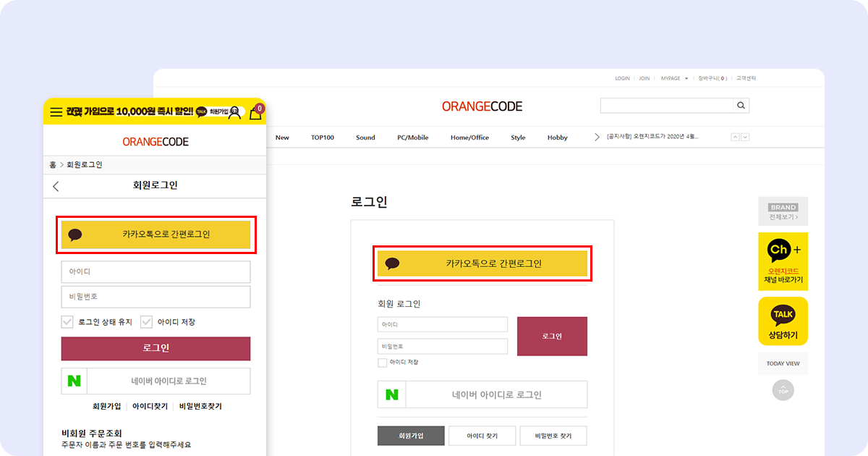The height and width of the screenshot is (456, 868).
Task: Click the desktop search input box
Action: pyautogui.click(x=666, y=106)
